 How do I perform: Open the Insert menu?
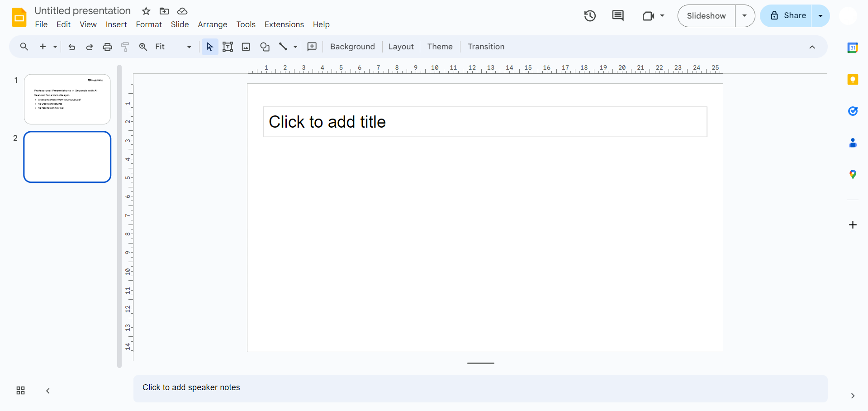pyautogui.click(x=116, y=24)
